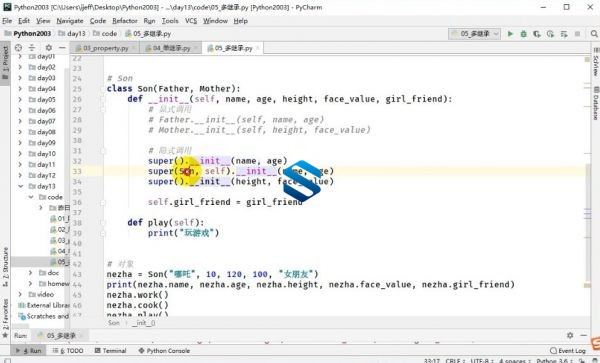Open the Refactor menu

click(125, 21)
